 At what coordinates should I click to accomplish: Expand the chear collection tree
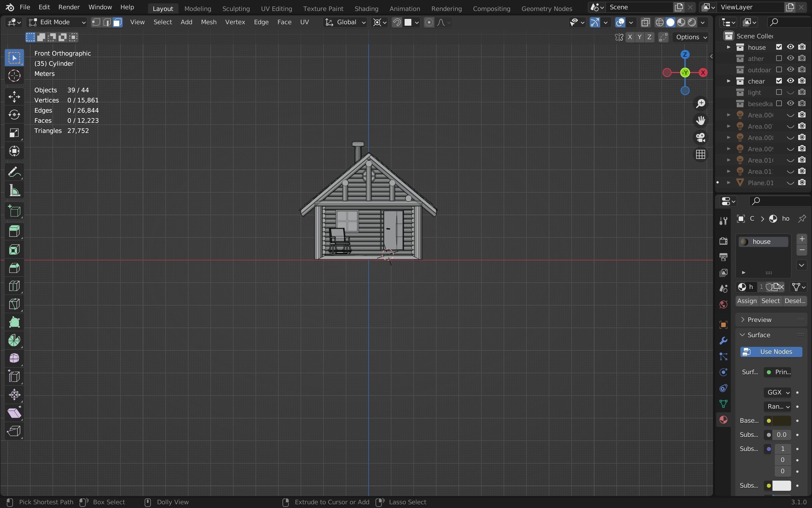729,81
